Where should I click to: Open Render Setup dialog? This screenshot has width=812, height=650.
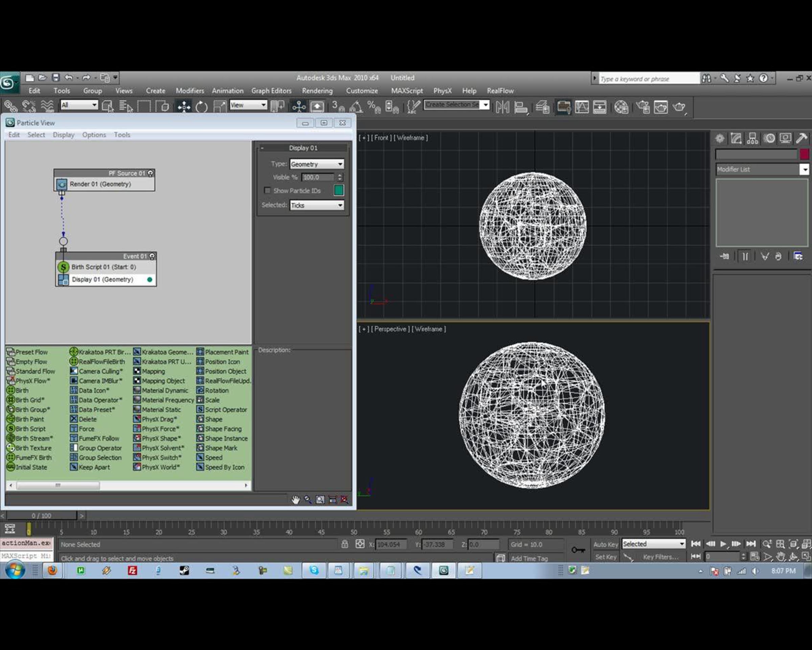point(642,107)
